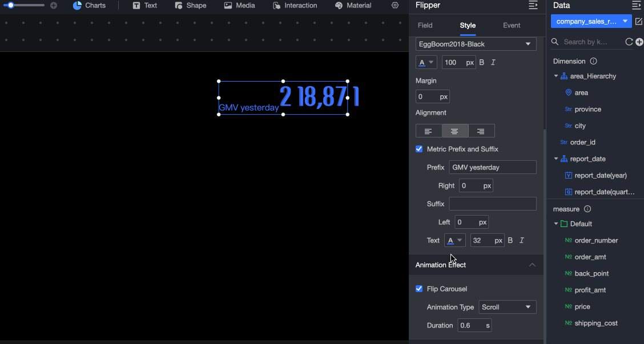Collapse the Animation Effect section

[x=532, y=265]
